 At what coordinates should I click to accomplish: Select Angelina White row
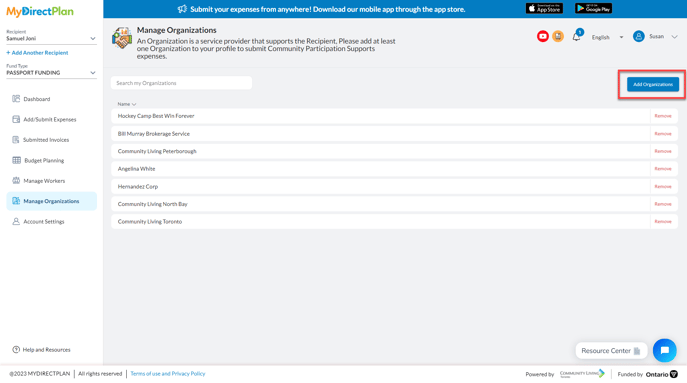[x=394, y=169]
